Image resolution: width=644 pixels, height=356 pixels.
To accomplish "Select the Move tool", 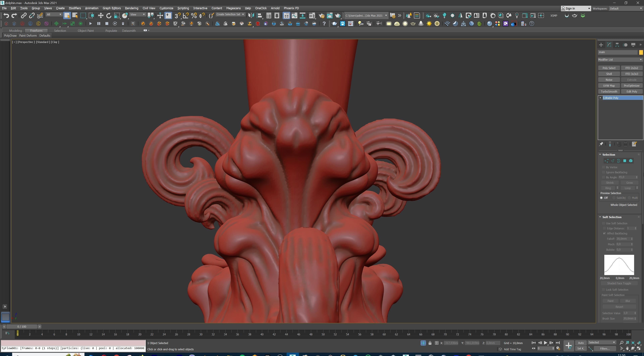I will pyautogui.click(x=100, y=15).
